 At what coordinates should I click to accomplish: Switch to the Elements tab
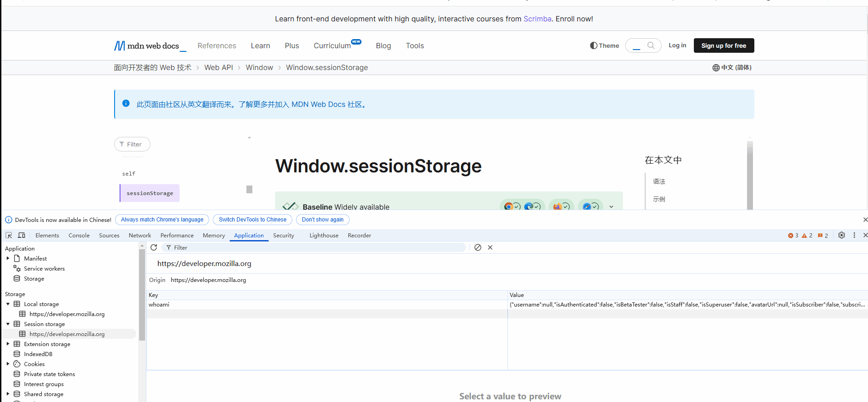click(47, 235)
